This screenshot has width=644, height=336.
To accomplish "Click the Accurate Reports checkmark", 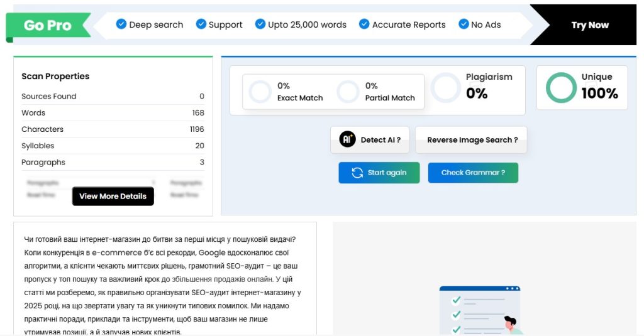I will [364, 24].
